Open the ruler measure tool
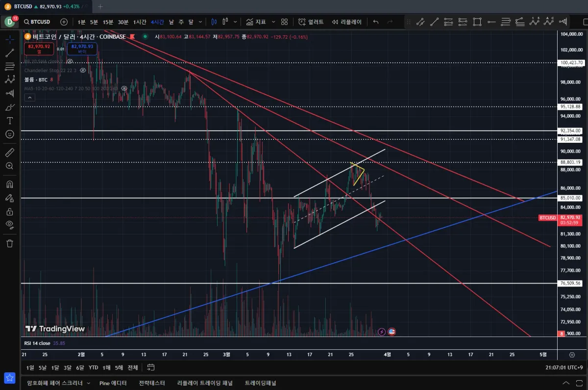This screenshot has width=588, height=390. pyautogui.click(x=9, y=153)
